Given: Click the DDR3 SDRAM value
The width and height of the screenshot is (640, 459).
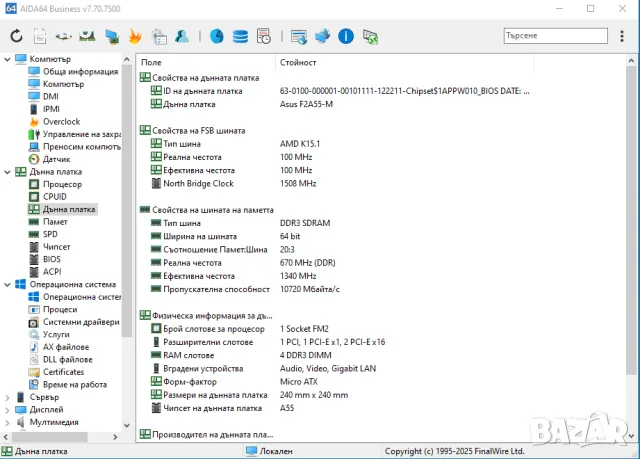Looking at the screenshot, I should pyautogui.click(x=305, y=223).
